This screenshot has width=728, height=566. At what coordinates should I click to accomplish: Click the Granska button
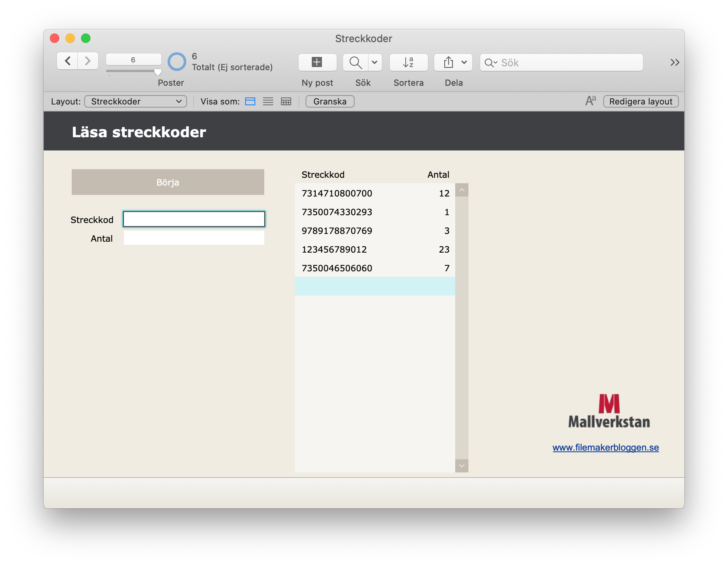pyautogui.click(x=330, y=101)
